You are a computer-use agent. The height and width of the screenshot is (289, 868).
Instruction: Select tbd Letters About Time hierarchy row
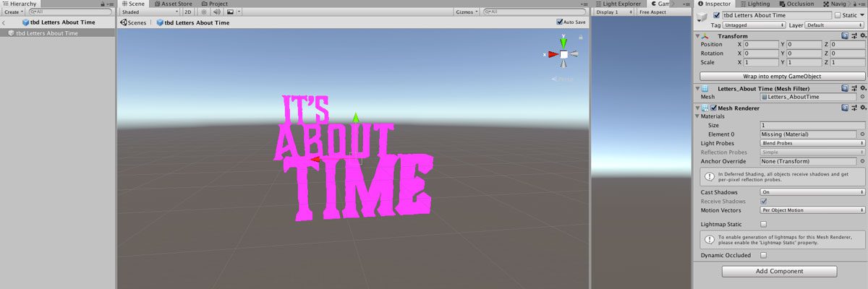[x=58, y=33]
